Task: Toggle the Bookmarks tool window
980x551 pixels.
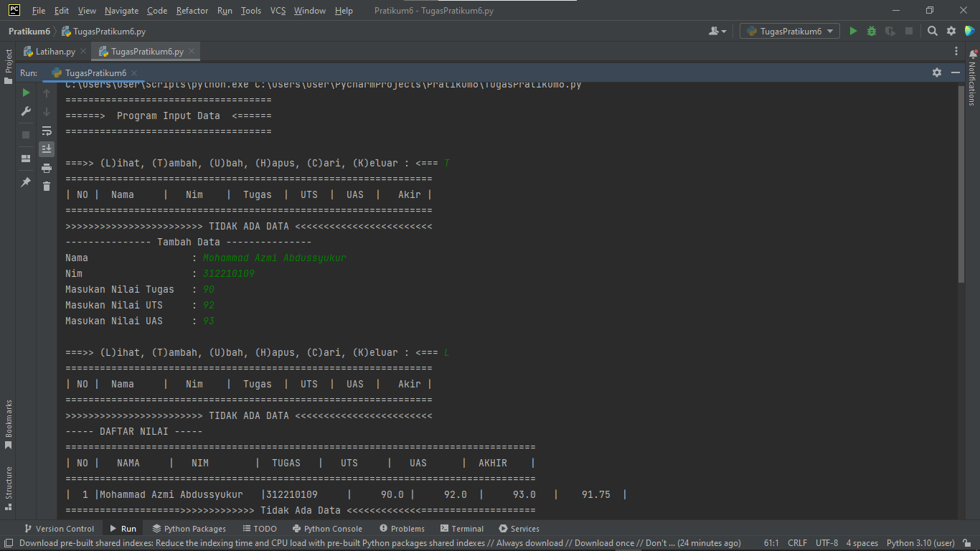Action: point(9,425)
